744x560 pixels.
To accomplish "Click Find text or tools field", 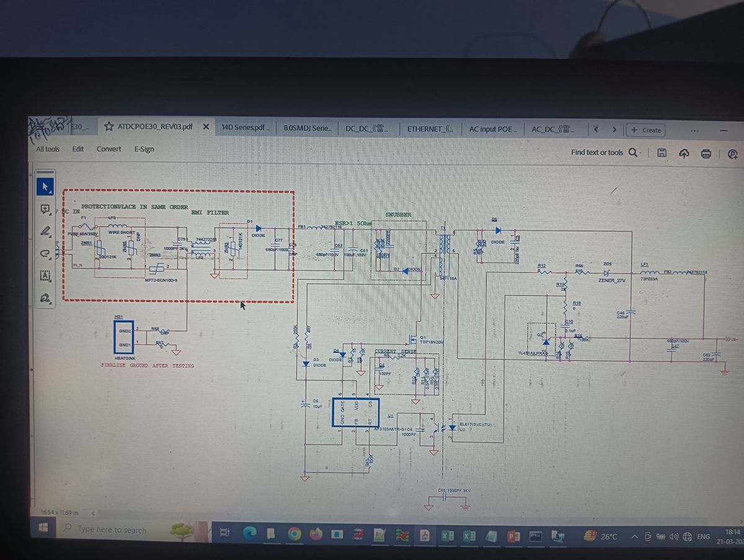I will tap(597, 153).
